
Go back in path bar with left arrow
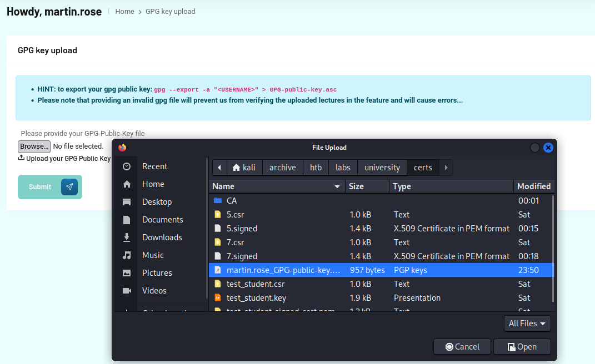click(x=219, y=168)
